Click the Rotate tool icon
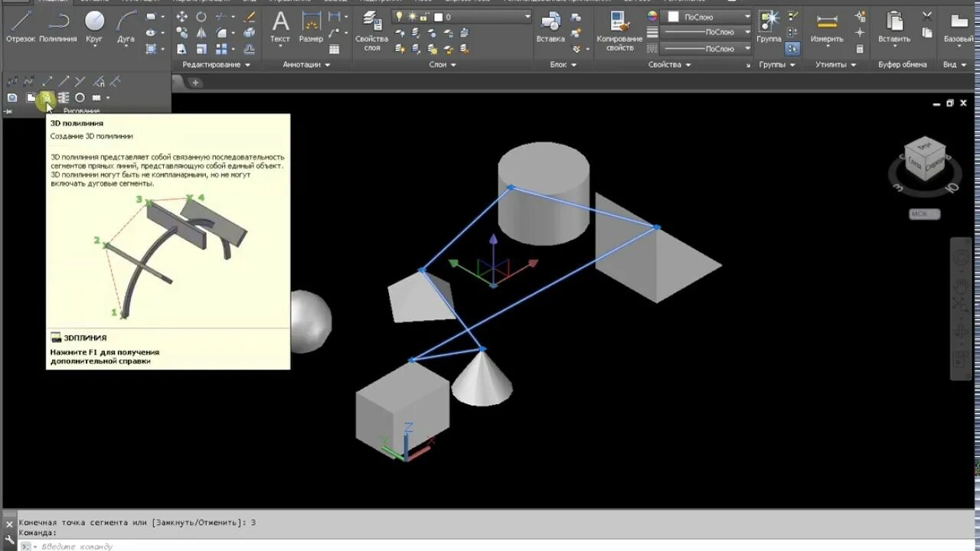Screen dimensions: 980x551 [201, 17]
